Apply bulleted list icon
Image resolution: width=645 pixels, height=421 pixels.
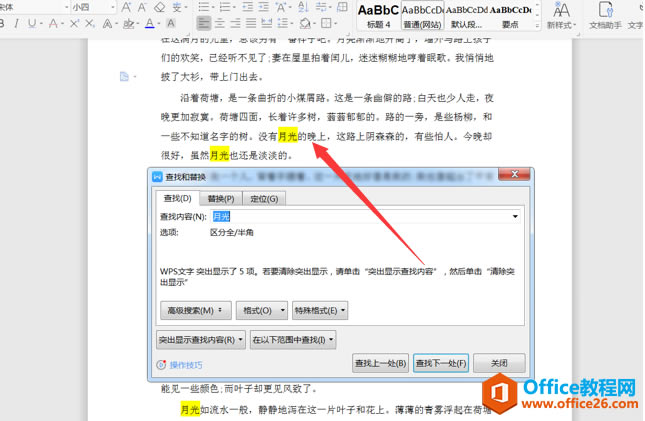click(203, 7)
